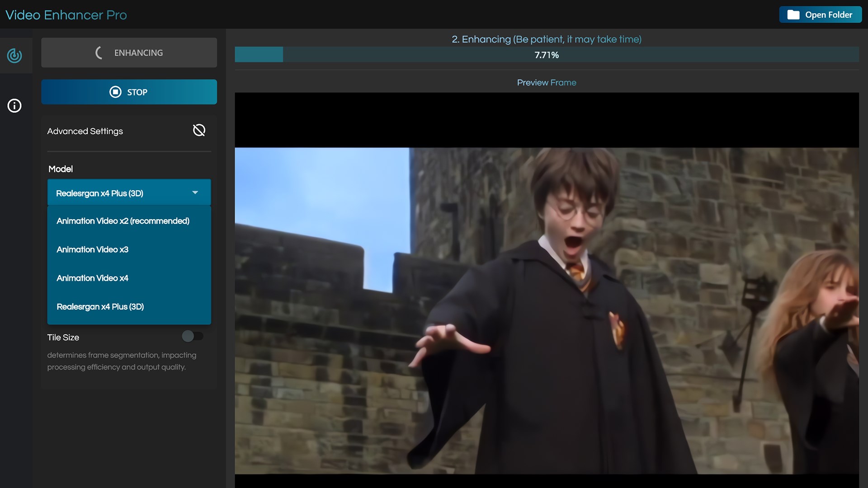The height and width of the screenshot is (488, 868).
Task: Open the info circle sidebar icon
Action: [x=14, y=106]
